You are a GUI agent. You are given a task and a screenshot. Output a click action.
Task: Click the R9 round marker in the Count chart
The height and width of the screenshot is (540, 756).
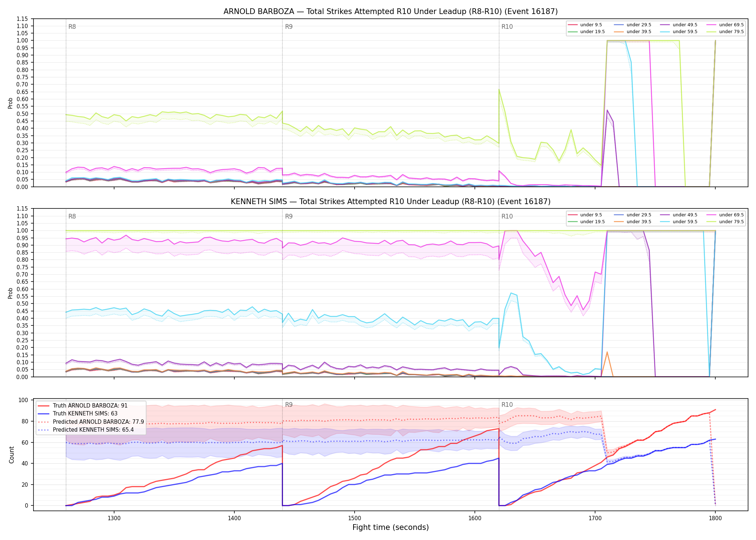coord(289,405)
